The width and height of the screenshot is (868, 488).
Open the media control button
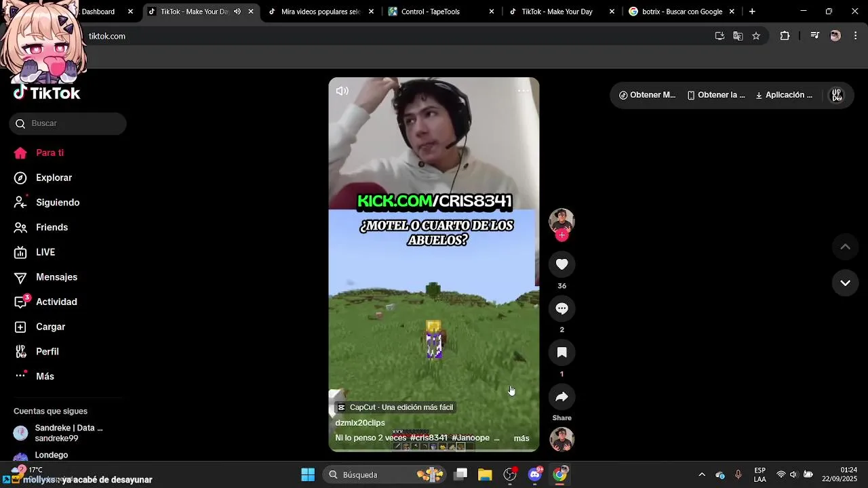click(x=815, y=36)
